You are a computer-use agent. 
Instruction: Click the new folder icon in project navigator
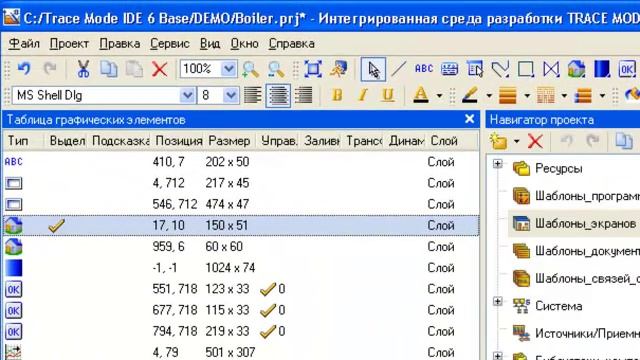(x=499, y=141)
